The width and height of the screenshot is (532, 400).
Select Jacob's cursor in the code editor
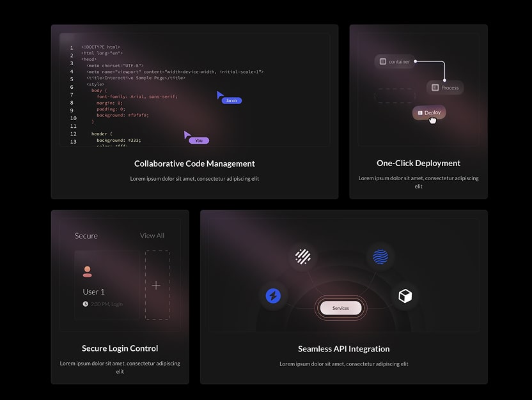pos(219,96)
